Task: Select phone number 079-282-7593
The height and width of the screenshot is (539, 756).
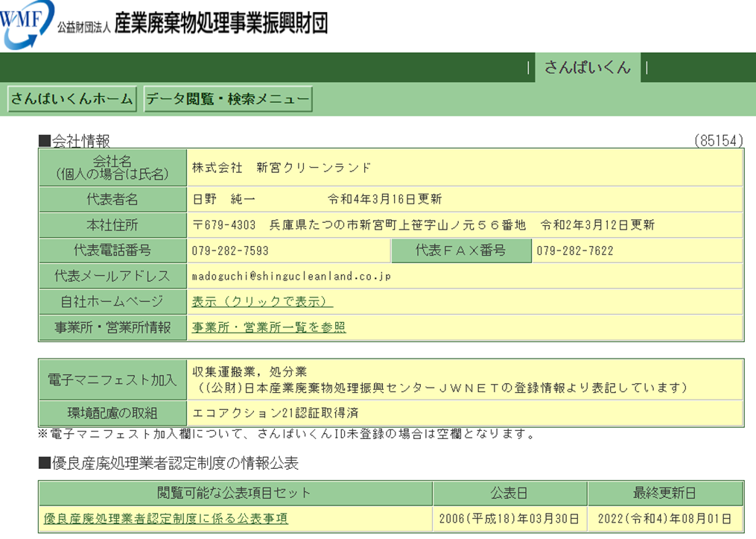Action: tap(230, 251)
